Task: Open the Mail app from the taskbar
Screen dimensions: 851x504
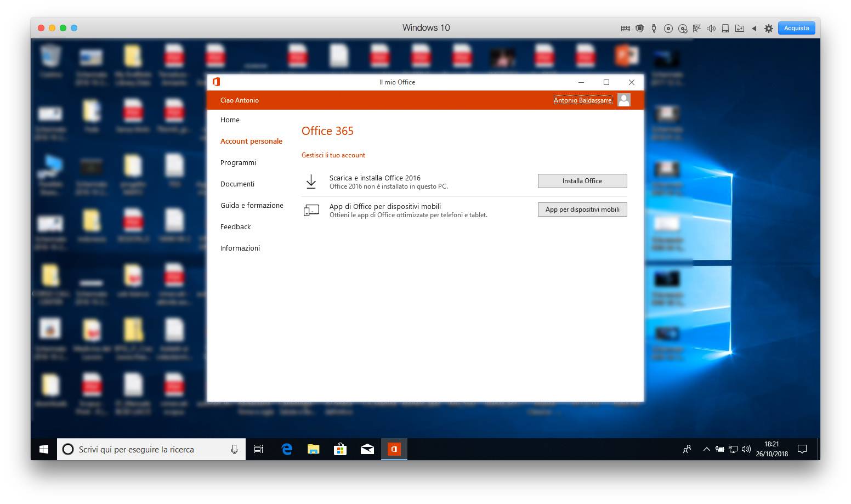Action: click(x=367, y=450)
